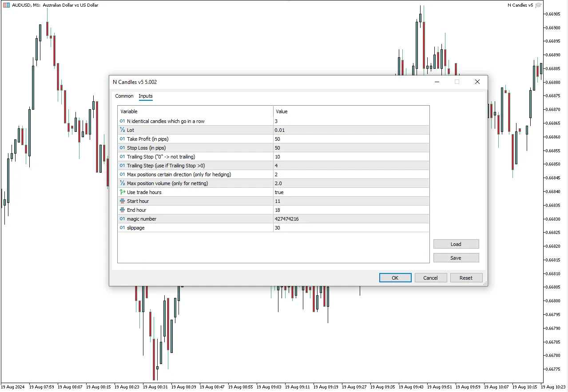The image size is (568, 392).
Task: Click the integer icon beside N identical candles
Action: pyautogui.click(x=122, y=121)
